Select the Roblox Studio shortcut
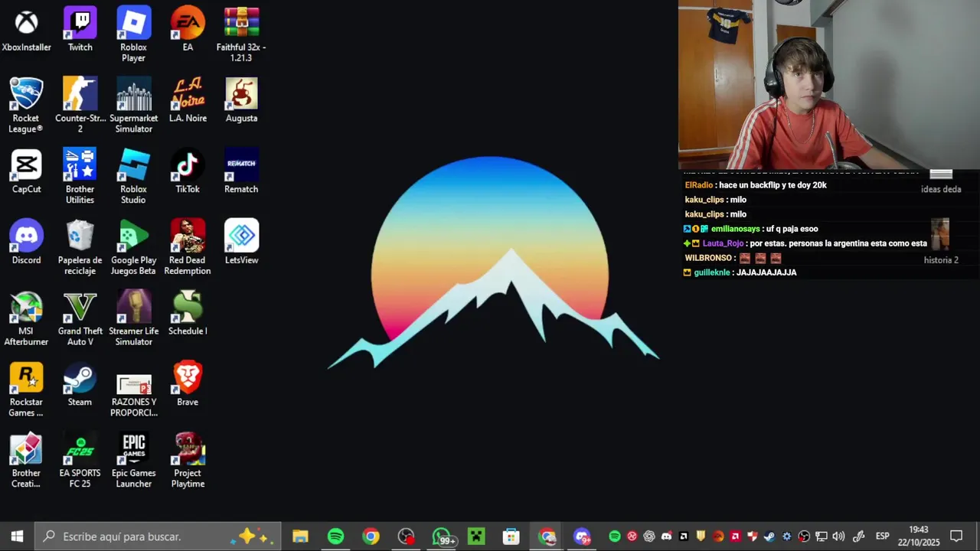This screenshot has height=551, width=980. point(133,177)
